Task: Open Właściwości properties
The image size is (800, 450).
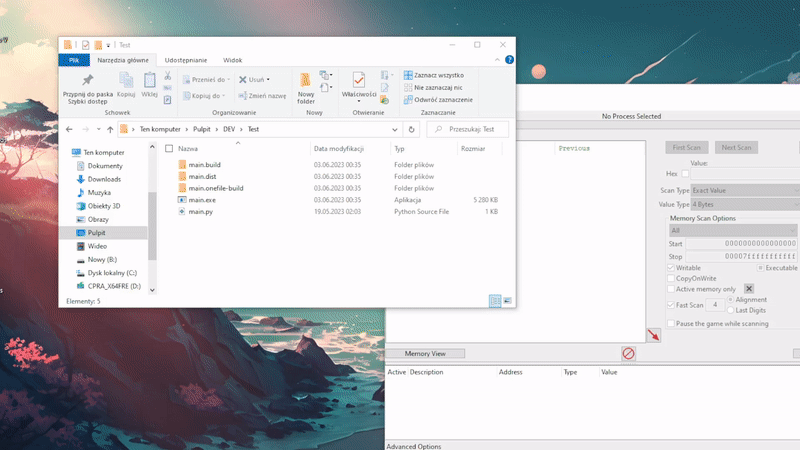Action: (359, 88)
